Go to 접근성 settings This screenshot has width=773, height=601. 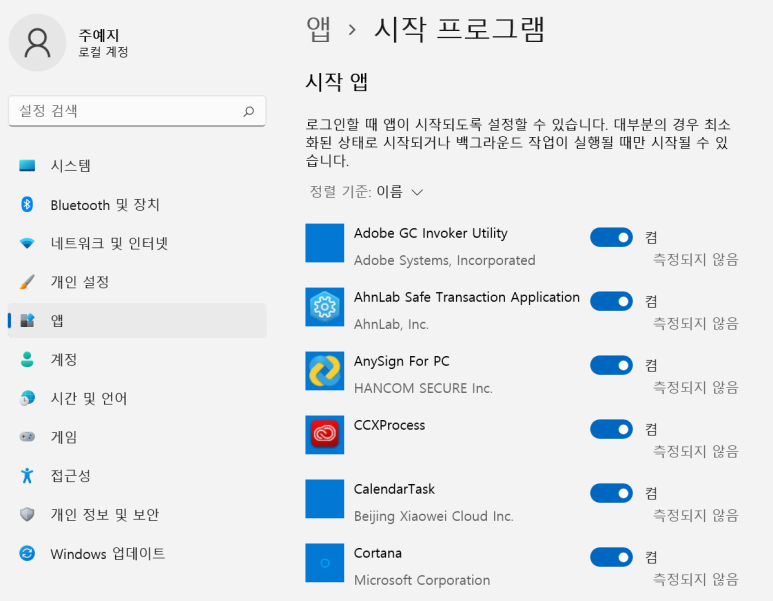[137, 475]
